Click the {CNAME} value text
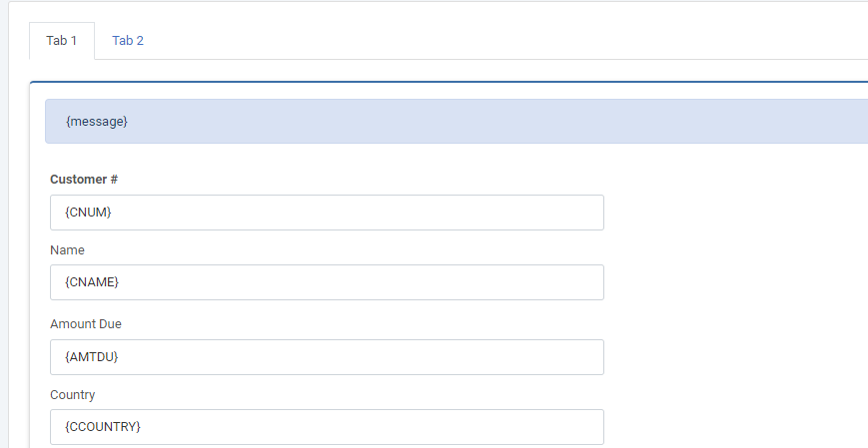868x448 pixels. [x=92, y=281]
